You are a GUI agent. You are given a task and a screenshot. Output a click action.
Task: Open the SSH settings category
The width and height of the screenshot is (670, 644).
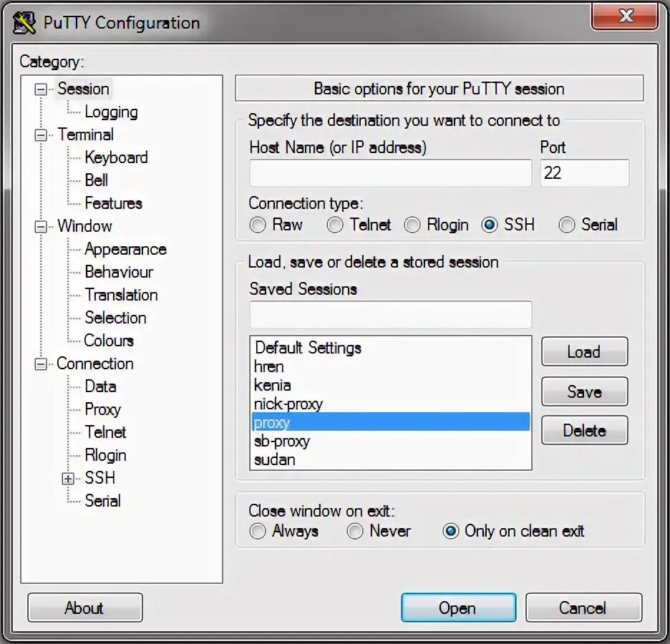tap(100, 478)
